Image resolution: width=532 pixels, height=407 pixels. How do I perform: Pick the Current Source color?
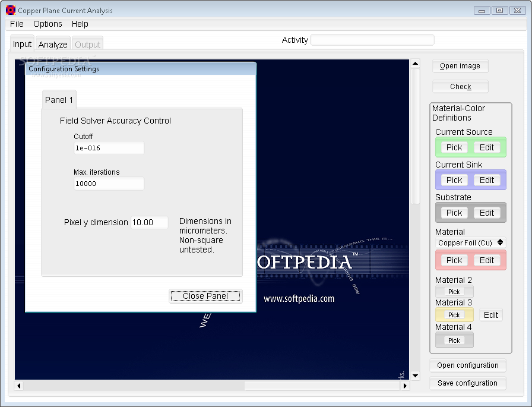pyautogui.click(x=454, y=147)
